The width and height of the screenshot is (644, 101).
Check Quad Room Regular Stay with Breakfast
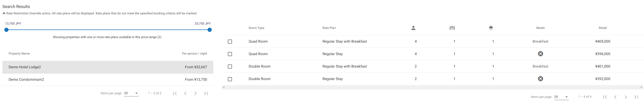(230, 42)
